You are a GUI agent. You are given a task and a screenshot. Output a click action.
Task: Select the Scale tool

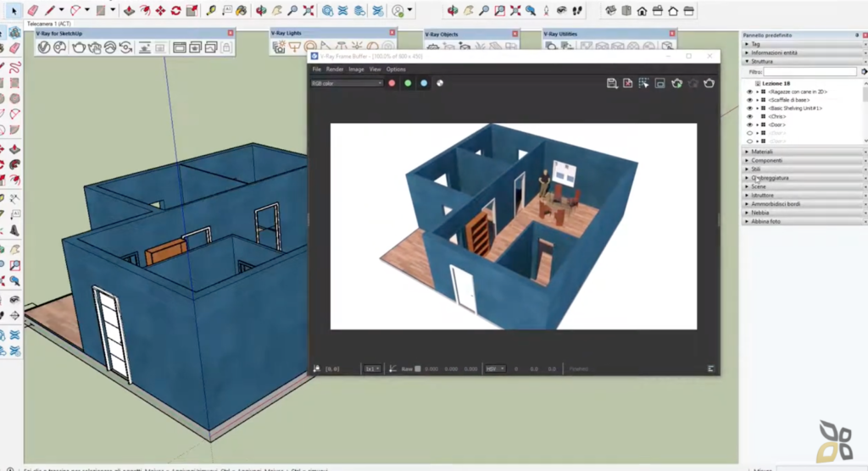(192, 10)
